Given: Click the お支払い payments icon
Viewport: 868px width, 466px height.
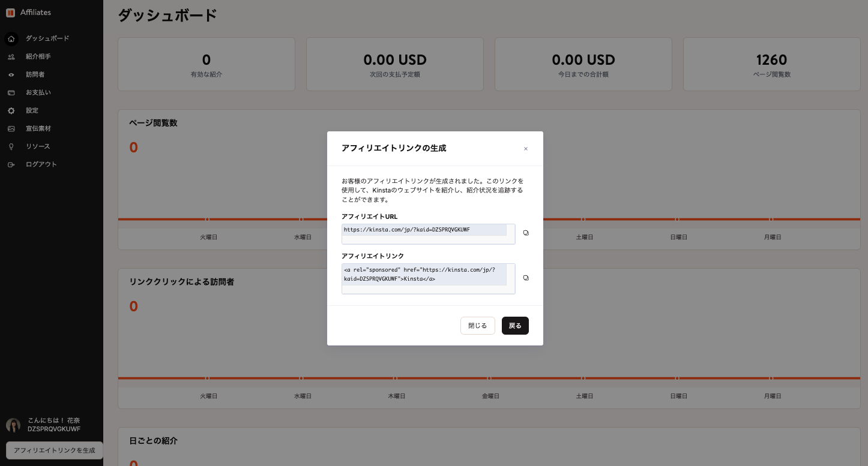Looking at the screenshot, I should point(11,92).
